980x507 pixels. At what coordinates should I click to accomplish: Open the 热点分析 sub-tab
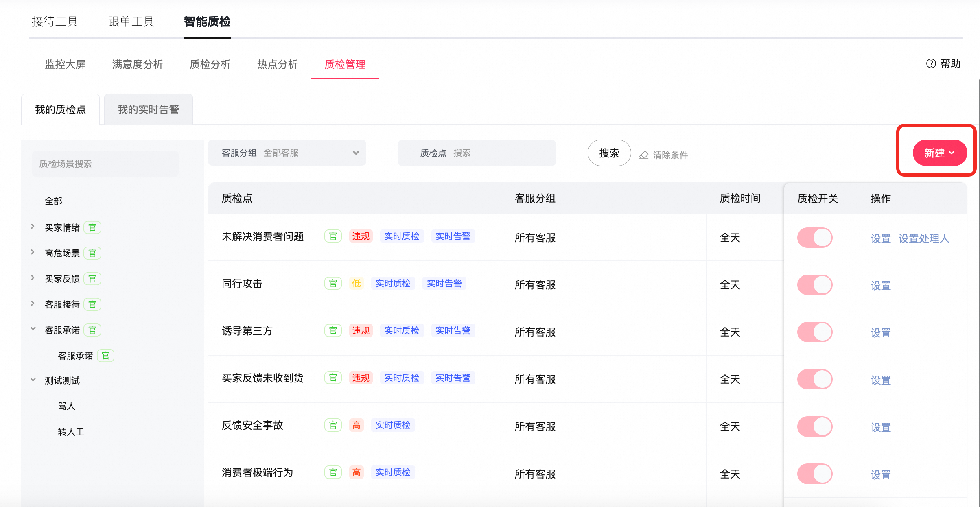point(278,64)
